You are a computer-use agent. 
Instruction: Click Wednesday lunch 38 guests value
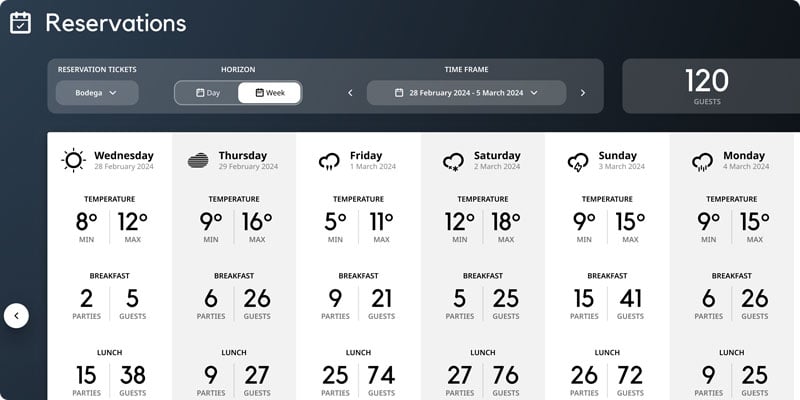133,376
